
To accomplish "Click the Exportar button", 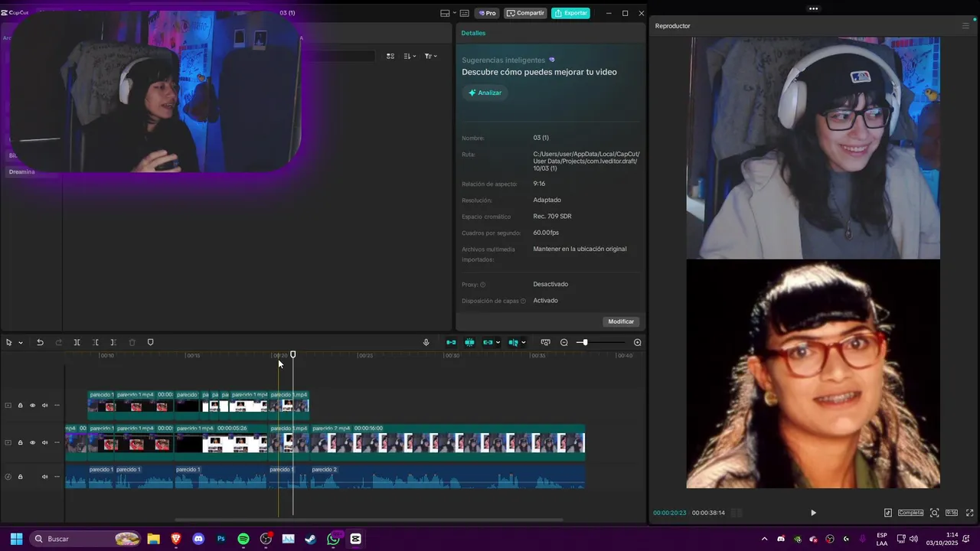I will 571,13.
